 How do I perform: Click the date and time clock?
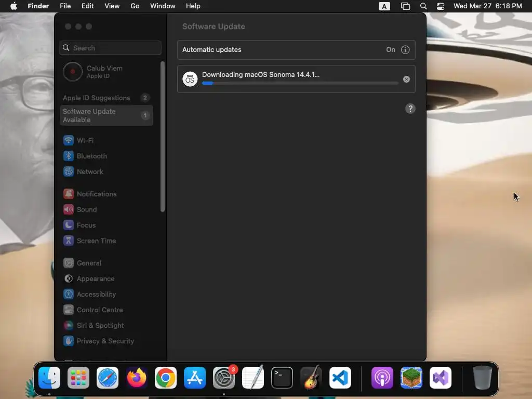coord(487,6)
